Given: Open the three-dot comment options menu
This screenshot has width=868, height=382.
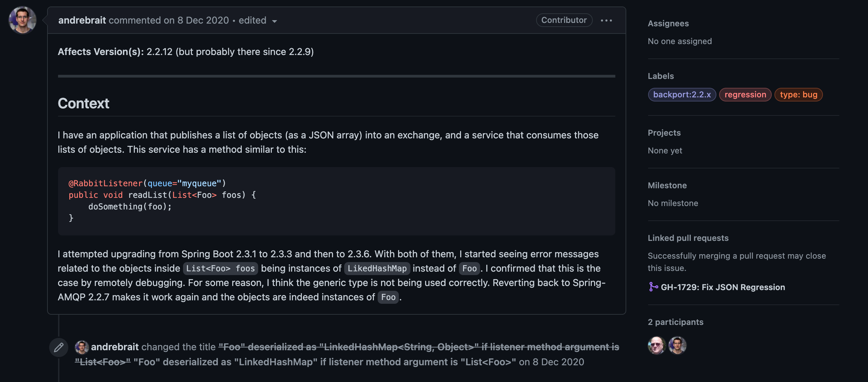Looking at the screenshot, I should point(606,21).
